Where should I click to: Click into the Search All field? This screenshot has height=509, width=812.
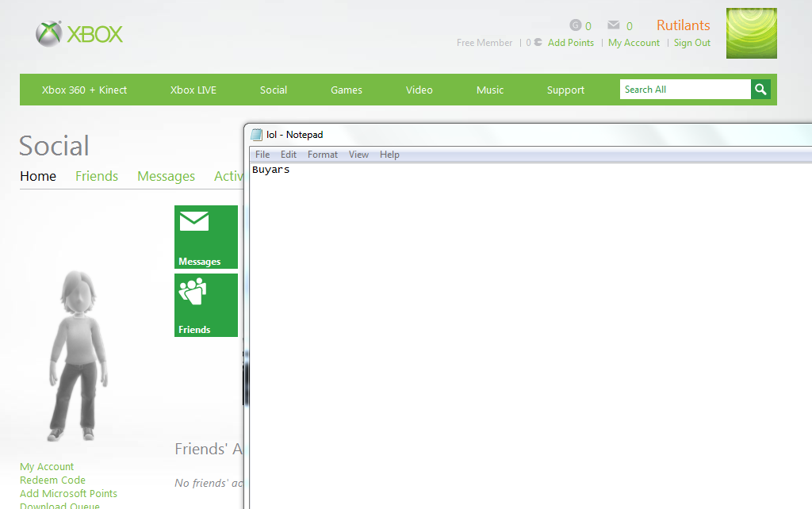point(685,89)
